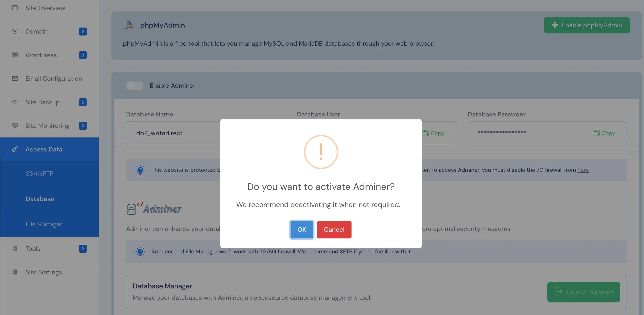This screenshot has width=644, height=315.
Task: Click the Database Name field db7_writedirect
Action: click(173, 133)
